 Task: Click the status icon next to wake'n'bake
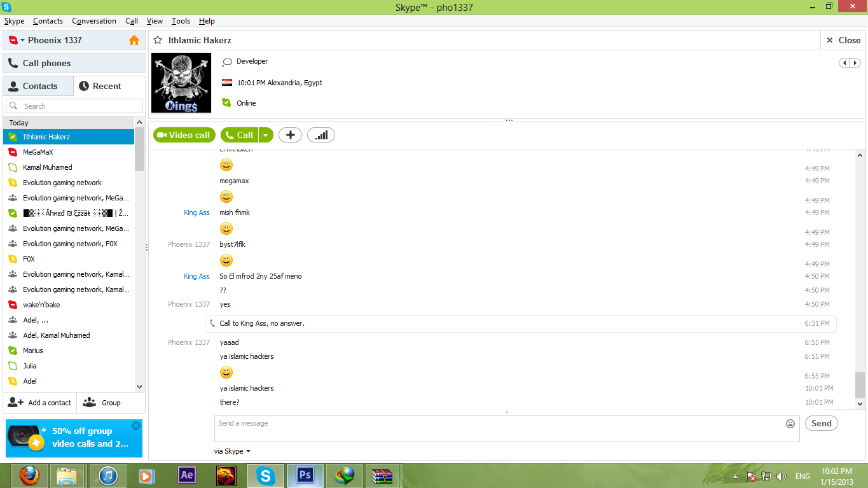(x=12, y=305)
